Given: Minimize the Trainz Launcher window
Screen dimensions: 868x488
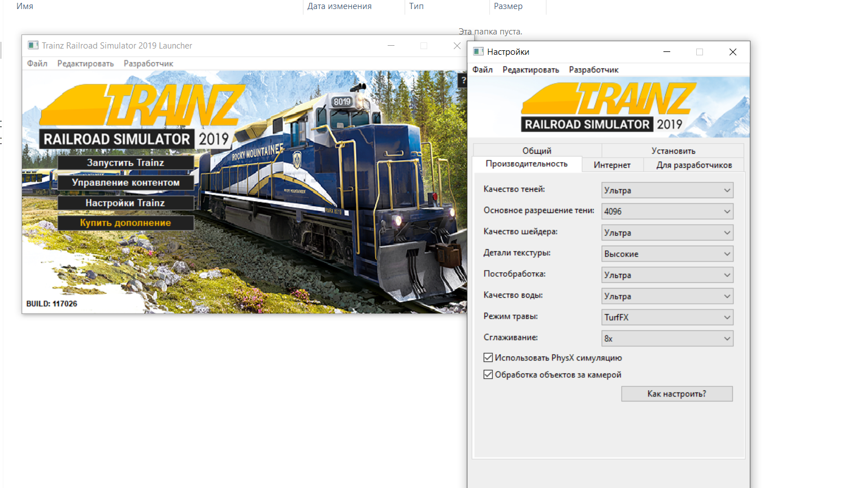Looking at the screenshot, I should (390, 46).
